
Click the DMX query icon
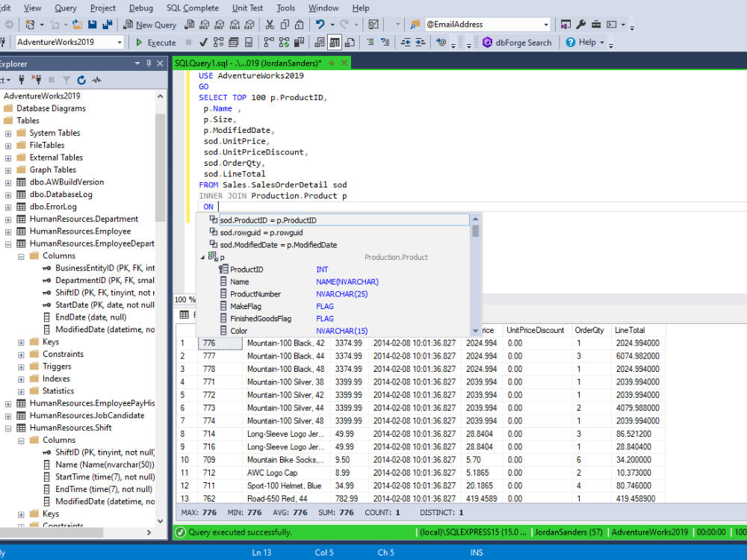click(x=220, y=25)
